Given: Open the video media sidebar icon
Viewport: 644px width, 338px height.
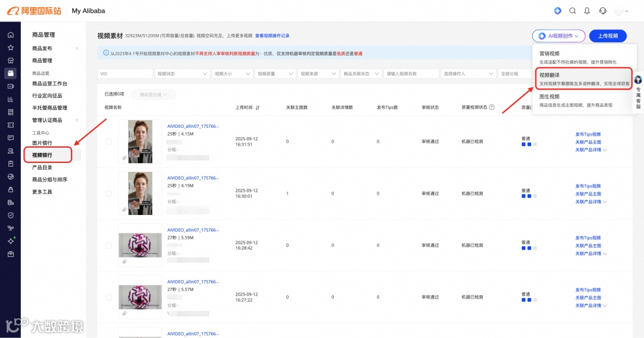Looking at the screenshot, I should [11, 87].
